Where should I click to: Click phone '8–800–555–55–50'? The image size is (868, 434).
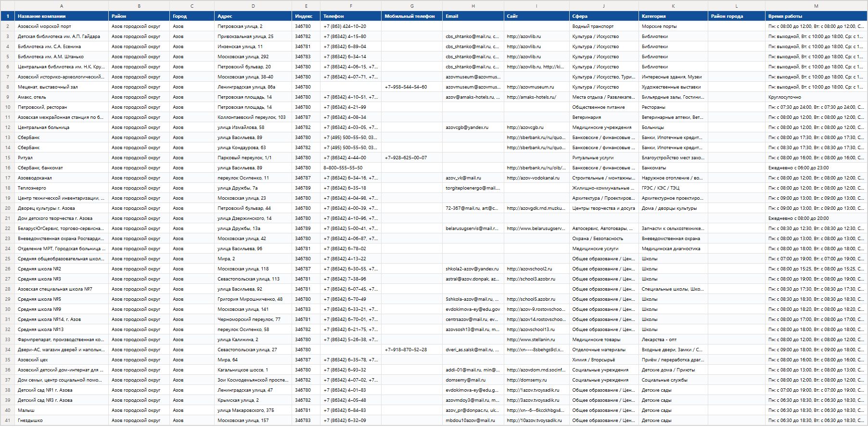[351, 168]
